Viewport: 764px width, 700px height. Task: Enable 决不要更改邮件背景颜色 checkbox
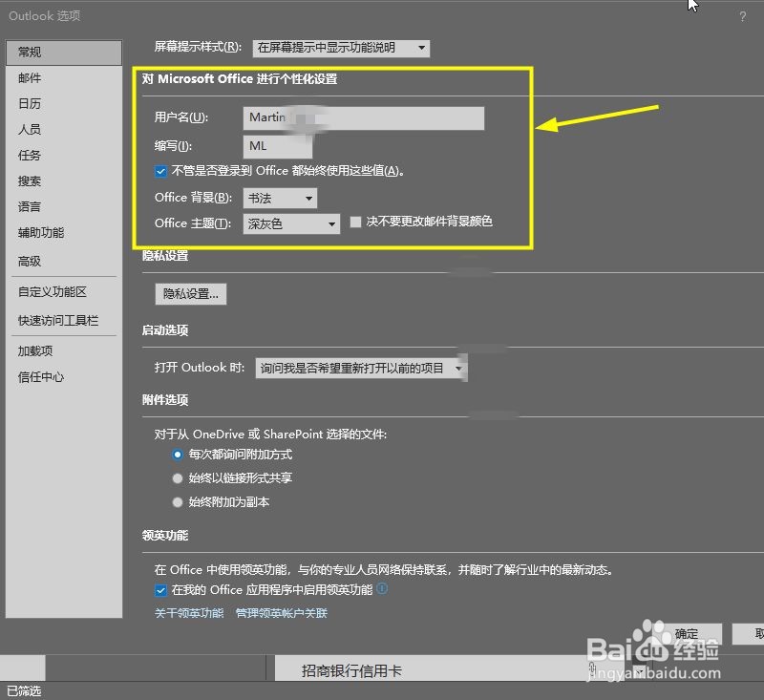coord(355,223)
